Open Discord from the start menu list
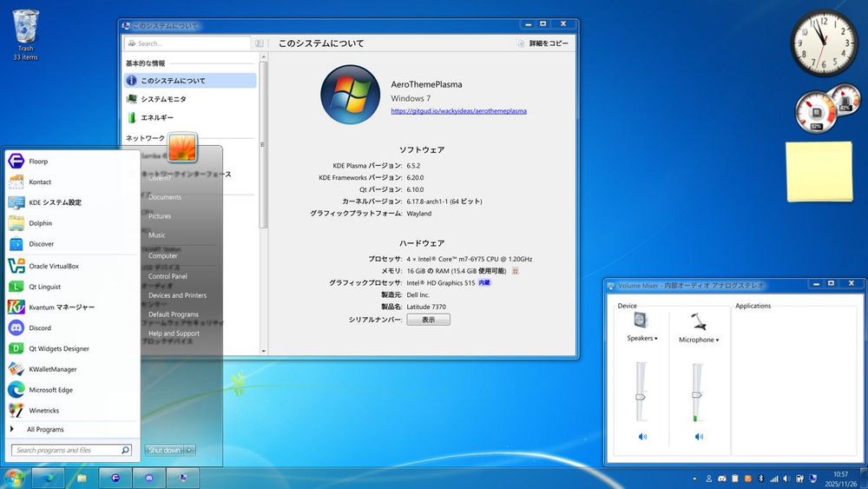This screenshot has height=489, width=868. (72, 327)
